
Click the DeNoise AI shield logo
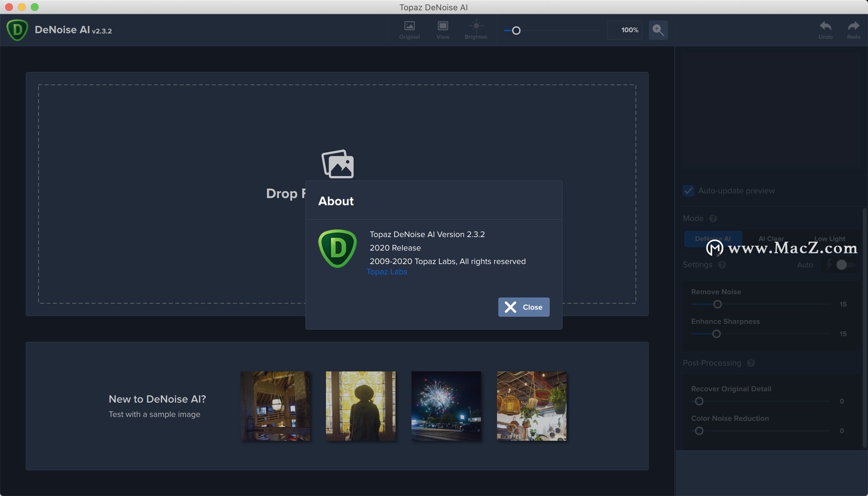point(17,30)
